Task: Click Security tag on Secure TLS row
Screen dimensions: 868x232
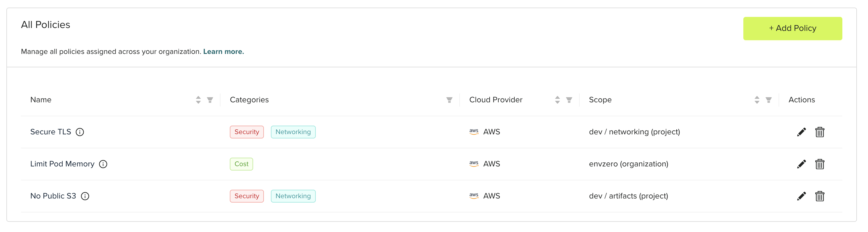Action: [x=247, y=132]
